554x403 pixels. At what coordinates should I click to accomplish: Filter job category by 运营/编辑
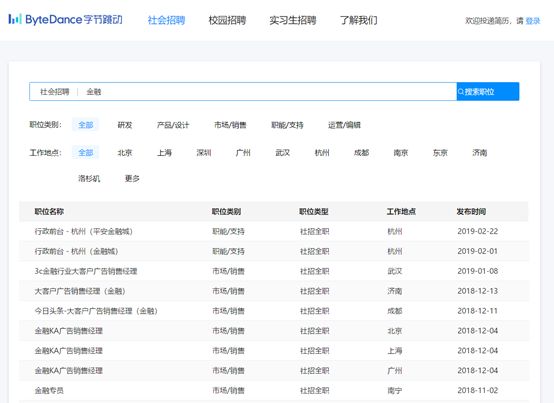[x=344, y=125]
